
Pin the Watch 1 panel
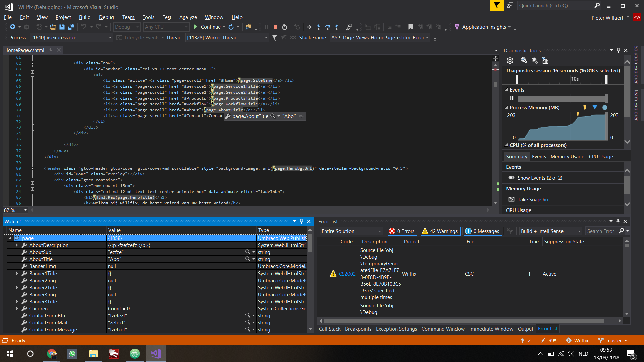click(x=301, y=221)
